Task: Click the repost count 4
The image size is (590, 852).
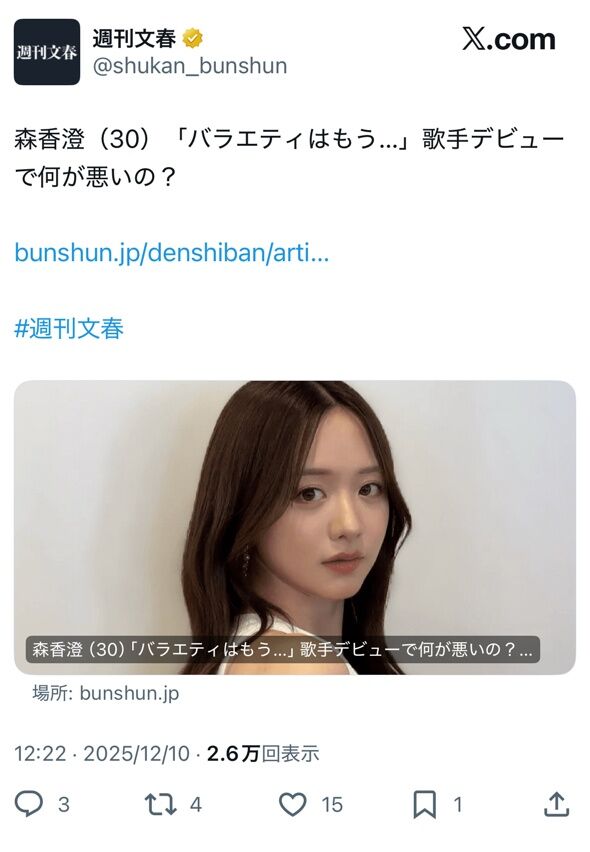Action: click(196, 805)
